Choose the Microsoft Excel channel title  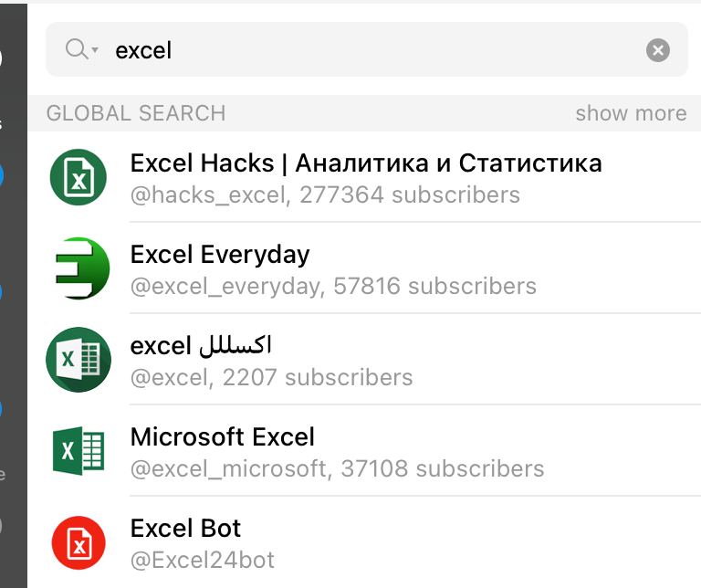pos(223,437)
